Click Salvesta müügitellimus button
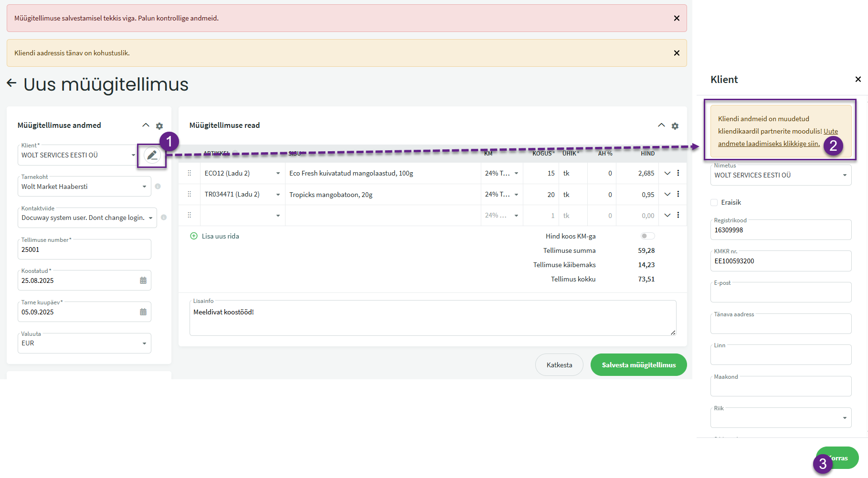This screenshot has width=868, height=478. click(638, 365)
